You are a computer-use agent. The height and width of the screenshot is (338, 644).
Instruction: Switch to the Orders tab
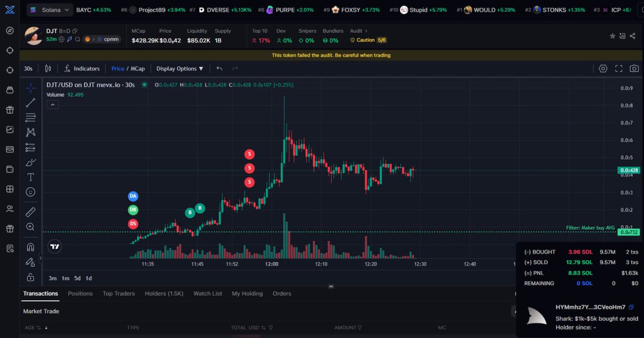coord(282,293)
